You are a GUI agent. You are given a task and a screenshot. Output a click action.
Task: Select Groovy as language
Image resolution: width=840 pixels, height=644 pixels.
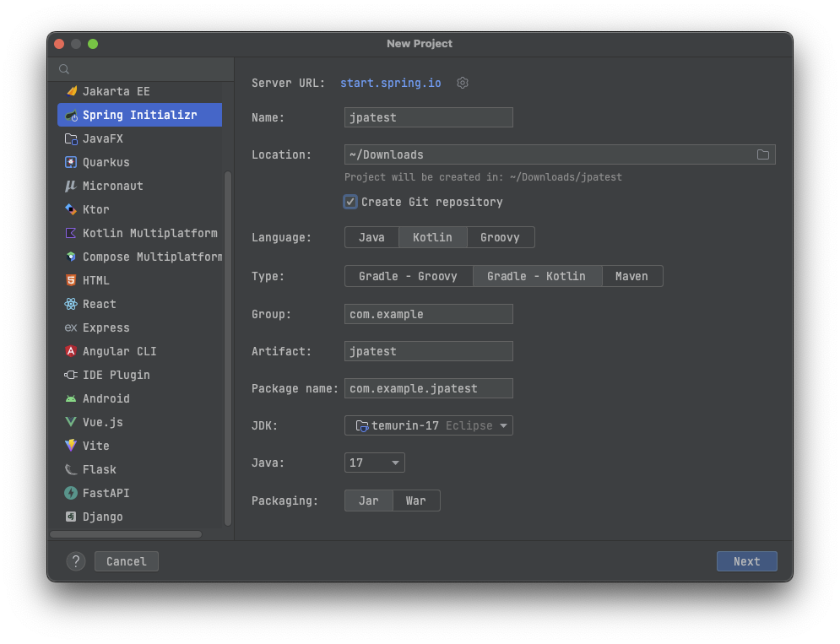pos(501,237)
